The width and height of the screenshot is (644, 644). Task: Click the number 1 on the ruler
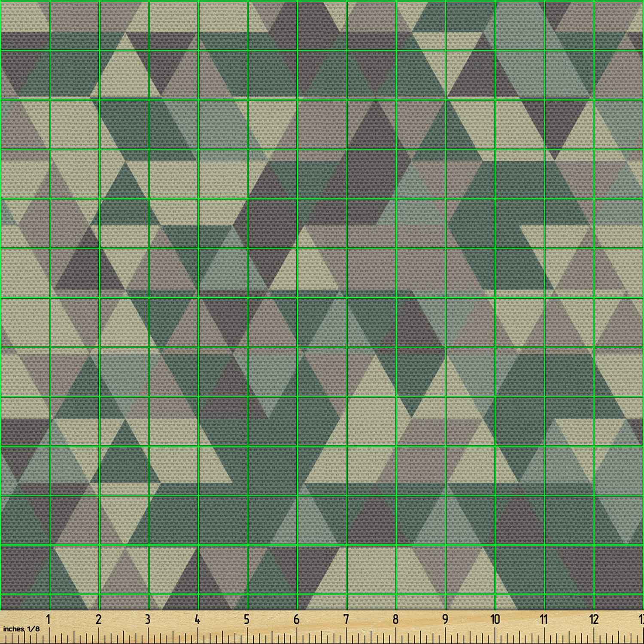click(49, 619)
